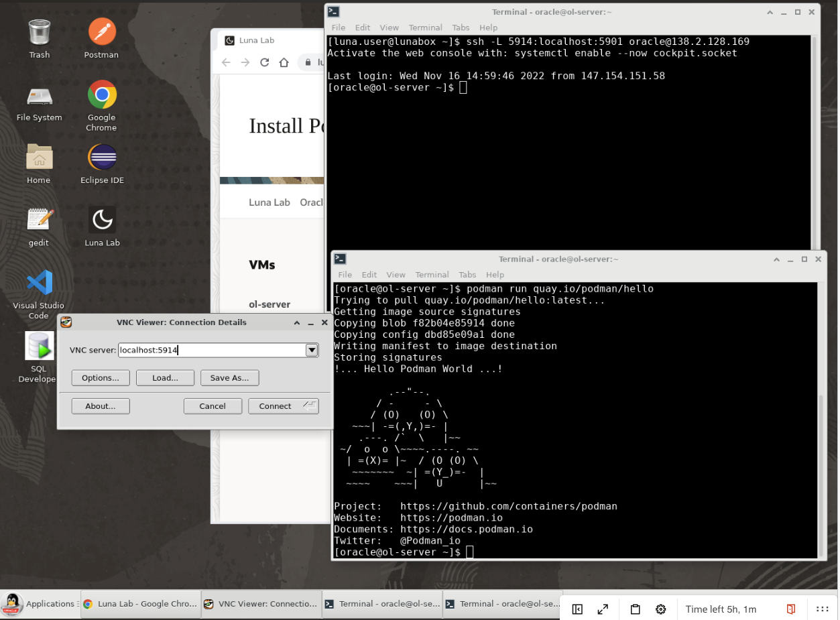840x620 pixels.
Task: Click Chrome's back arrow
Action: (226, 62)
